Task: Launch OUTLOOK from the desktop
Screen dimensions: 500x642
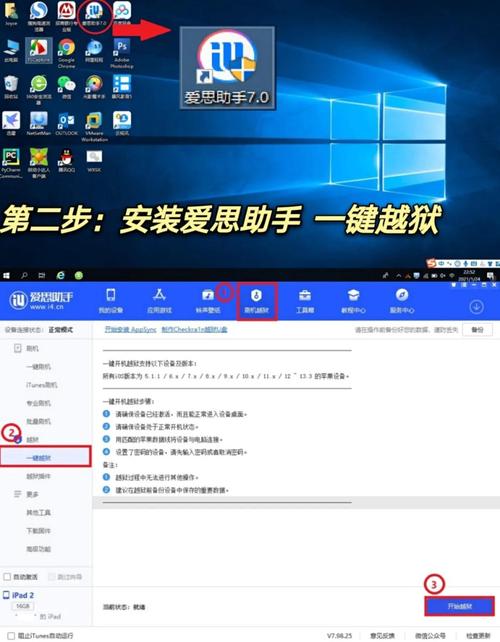Action: pos(66,124)
